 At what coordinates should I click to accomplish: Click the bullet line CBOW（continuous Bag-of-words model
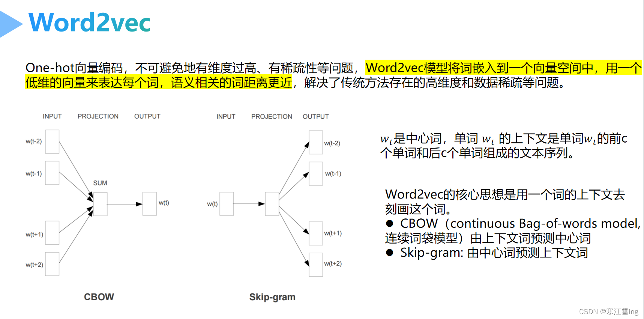point(513,224)
